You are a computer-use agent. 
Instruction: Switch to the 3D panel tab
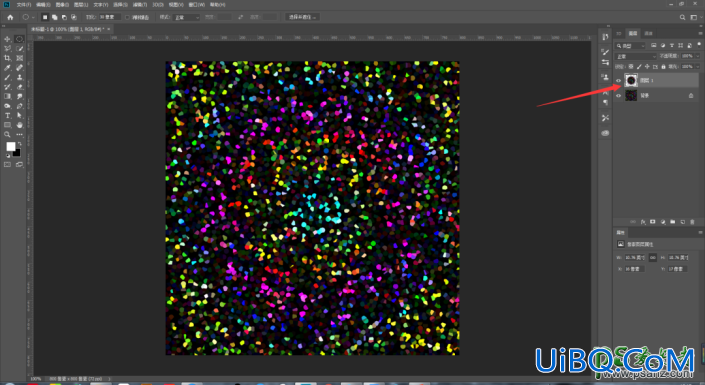619,33
